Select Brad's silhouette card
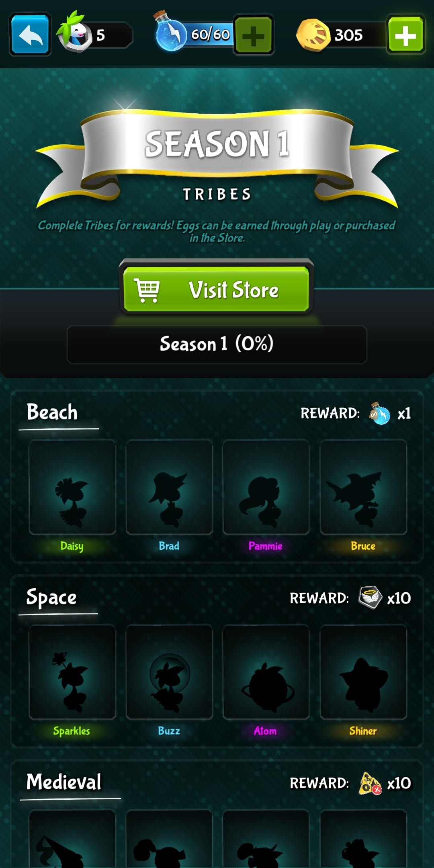 click(169, 487)
